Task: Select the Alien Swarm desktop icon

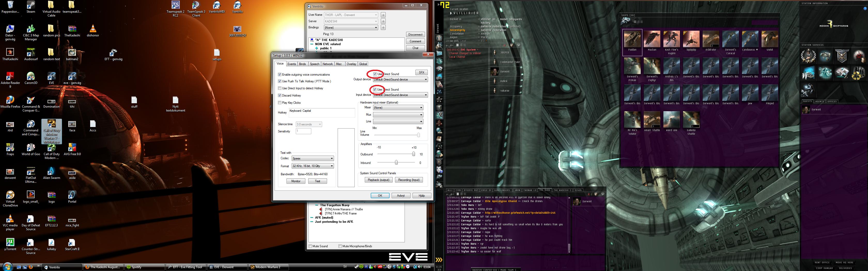Action: (51, 173)
